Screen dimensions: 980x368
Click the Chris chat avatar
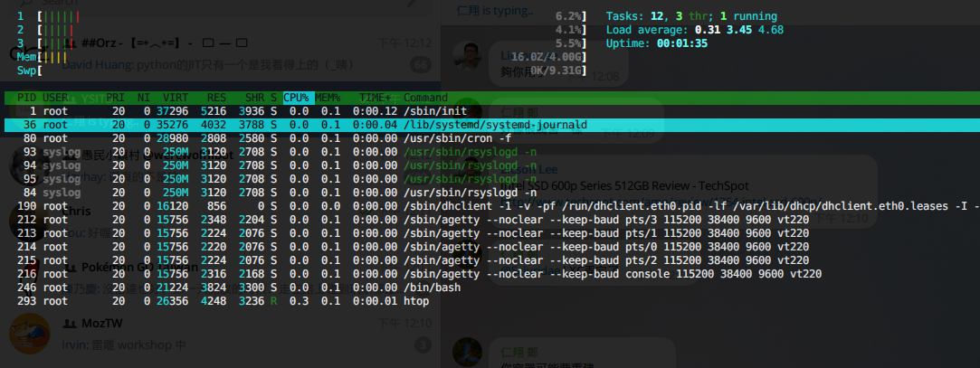[28, 222]
